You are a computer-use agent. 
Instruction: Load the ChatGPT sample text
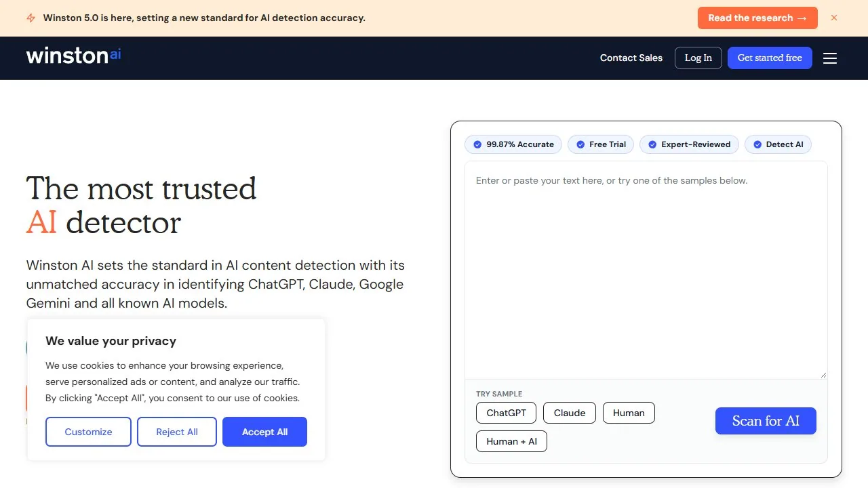pos(507,413)
